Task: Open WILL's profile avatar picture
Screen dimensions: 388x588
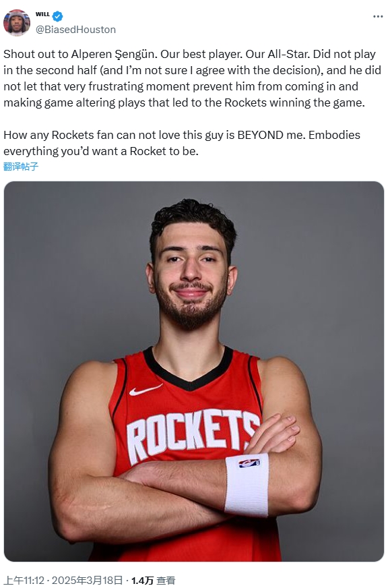Action: (17, 22)
